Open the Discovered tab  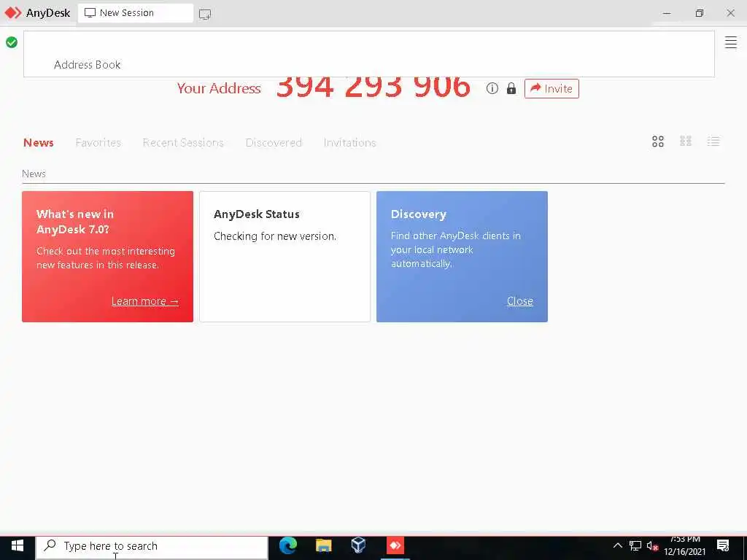(274, 142)
